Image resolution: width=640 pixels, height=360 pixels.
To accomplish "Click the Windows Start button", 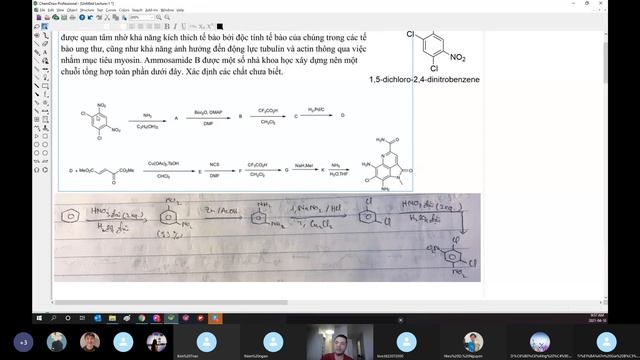I will point(39,318).
